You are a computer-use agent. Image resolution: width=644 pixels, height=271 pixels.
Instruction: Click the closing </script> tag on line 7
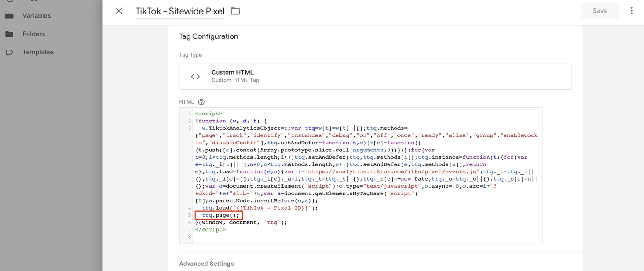(210, 229)
